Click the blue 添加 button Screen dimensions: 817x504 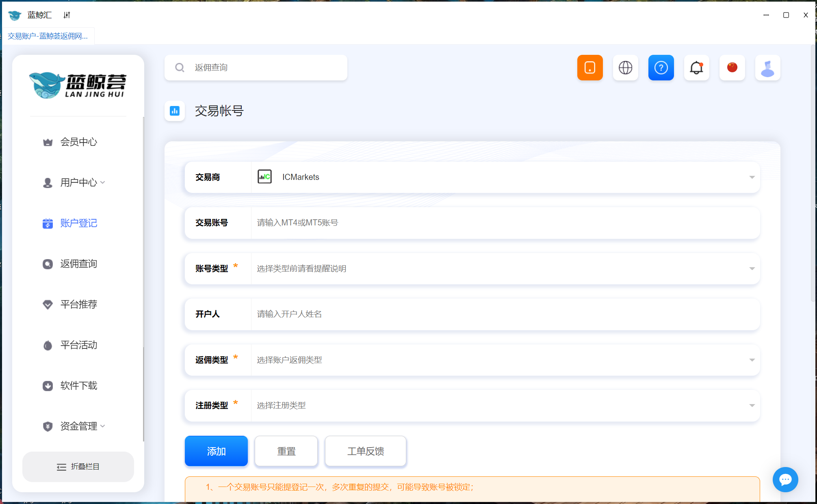coord(216,451)
